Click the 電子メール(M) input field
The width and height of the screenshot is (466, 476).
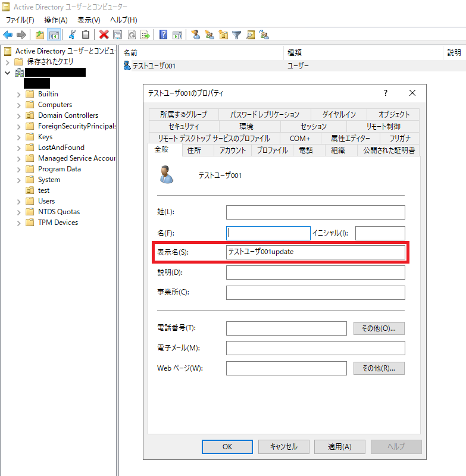pyautogui.click(x=315, y=348)
